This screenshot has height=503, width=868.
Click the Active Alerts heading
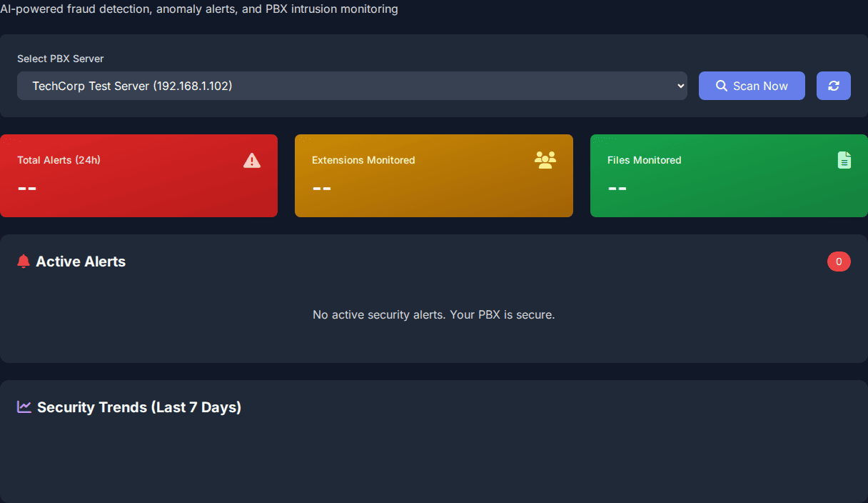(x=81, y=262)
